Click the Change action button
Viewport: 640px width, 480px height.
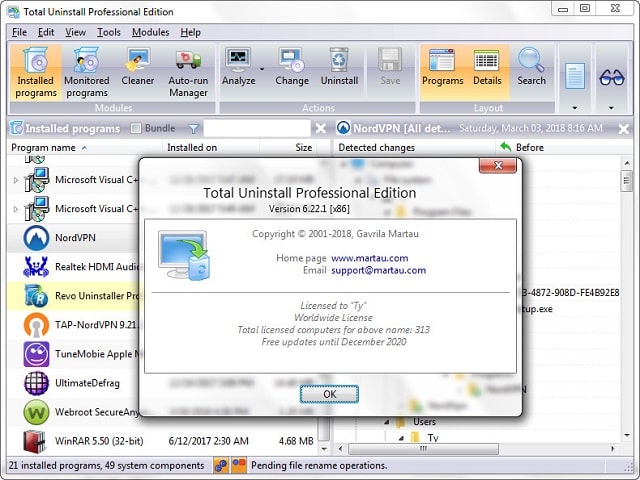(x=292, y=67)
